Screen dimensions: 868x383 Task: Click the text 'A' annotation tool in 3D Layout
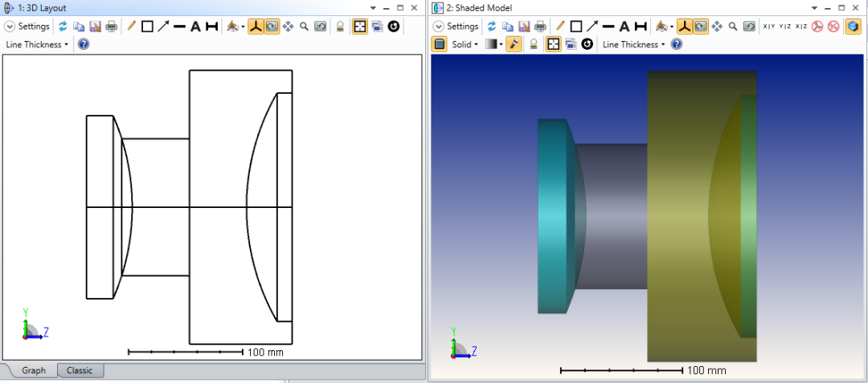click(195, 26)
